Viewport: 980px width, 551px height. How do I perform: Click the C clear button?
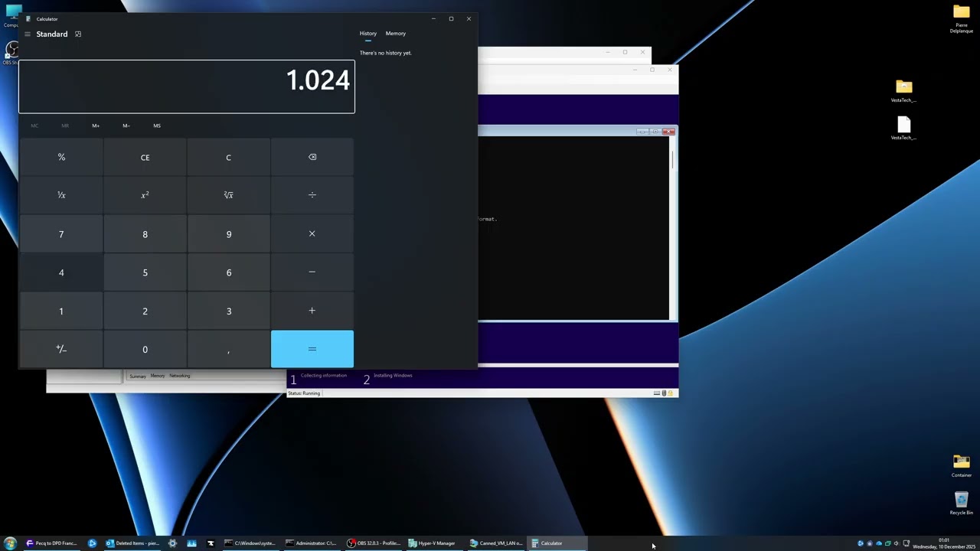coord(228,157)
